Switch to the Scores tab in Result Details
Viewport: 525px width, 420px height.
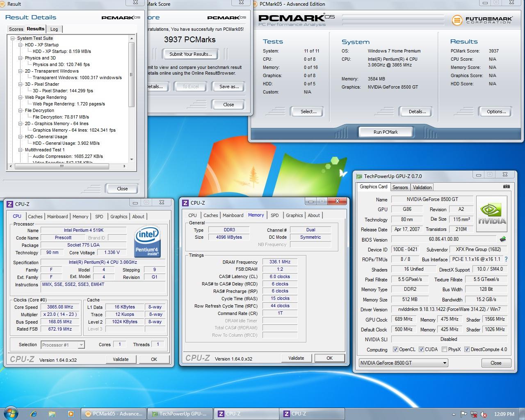pyautogui.click(x=16, y=29)
